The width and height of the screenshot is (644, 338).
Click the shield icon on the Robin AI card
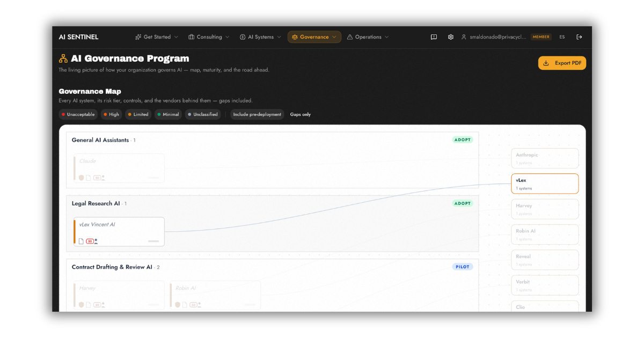(178, 305)
